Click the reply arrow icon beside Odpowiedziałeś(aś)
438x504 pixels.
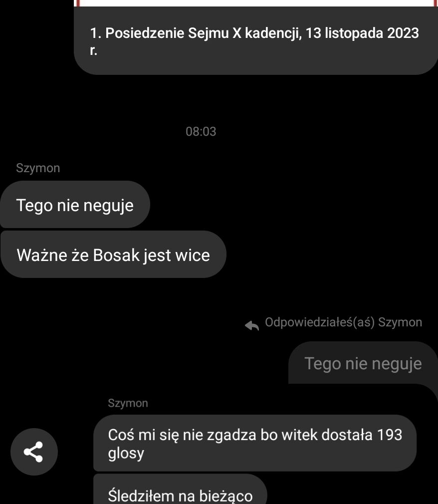pos(252,325)
